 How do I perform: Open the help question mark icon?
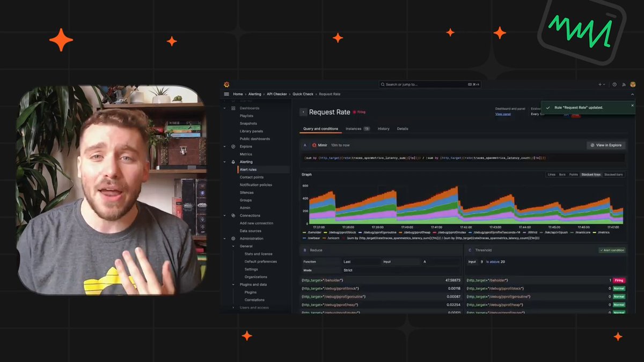pyautogui.click(x=614, y=84)
